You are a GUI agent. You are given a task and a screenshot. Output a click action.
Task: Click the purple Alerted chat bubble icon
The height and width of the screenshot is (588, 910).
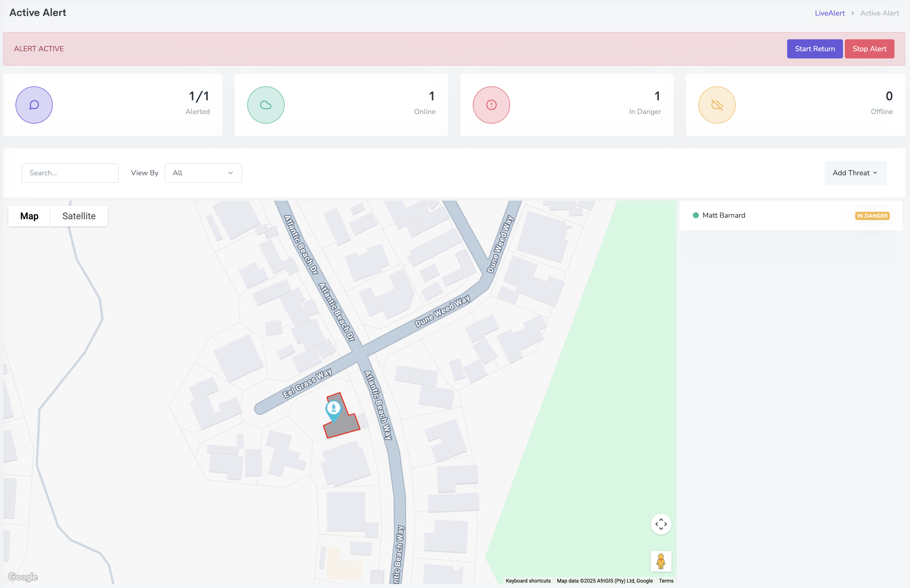pos(34,105)
